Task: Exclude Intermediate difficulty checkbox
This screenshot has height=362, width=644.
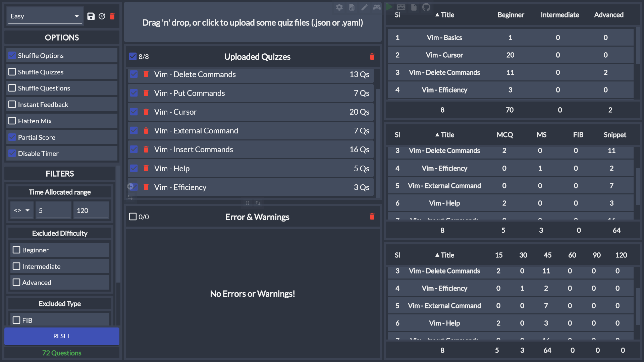Action: click(16, 266)
